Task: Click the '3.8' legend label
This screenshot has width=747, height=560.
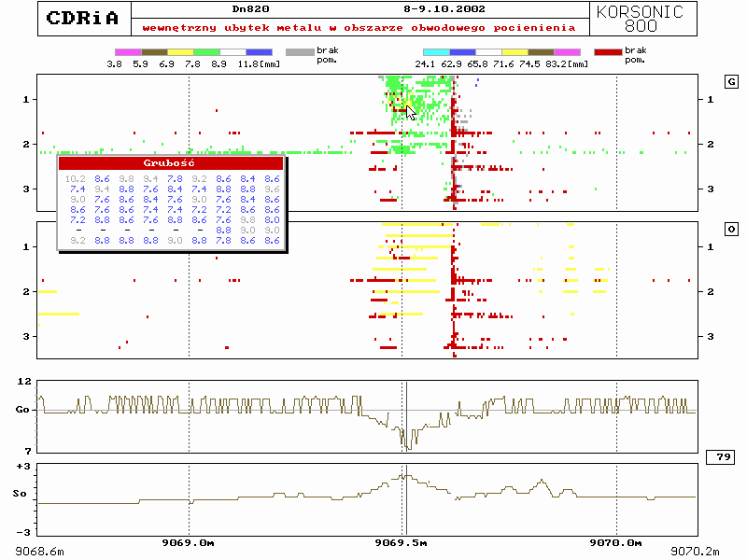Action: point(114,64)
